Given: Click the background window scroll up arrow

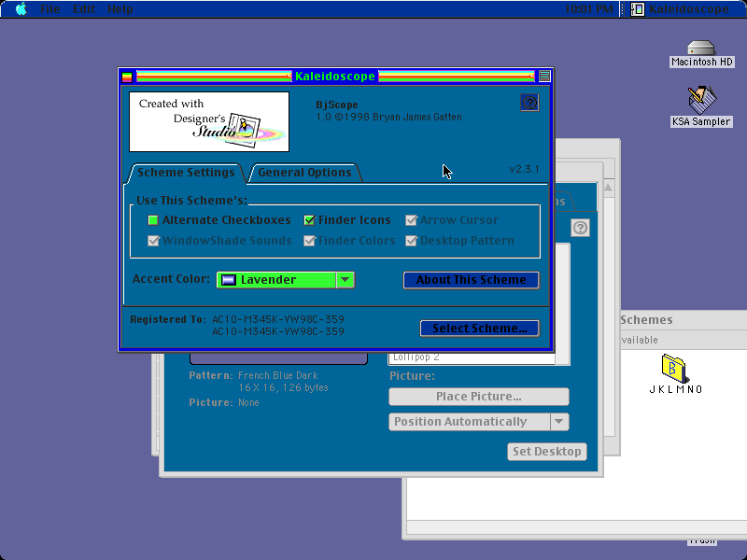Looking at the screenshot, I should (609, 187).
